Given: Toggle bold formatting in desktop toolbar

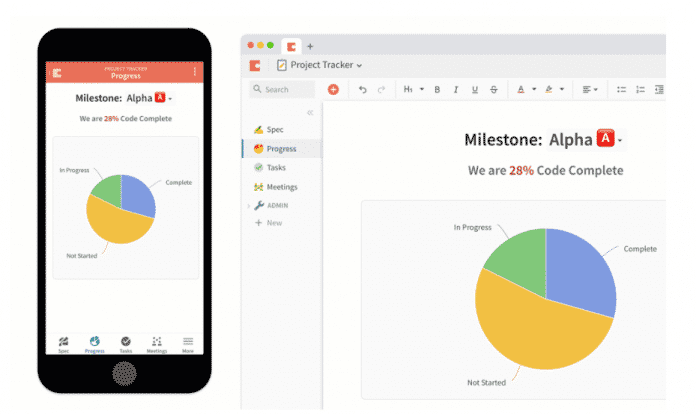Looking at the screenshot, I should click(437, 89).
